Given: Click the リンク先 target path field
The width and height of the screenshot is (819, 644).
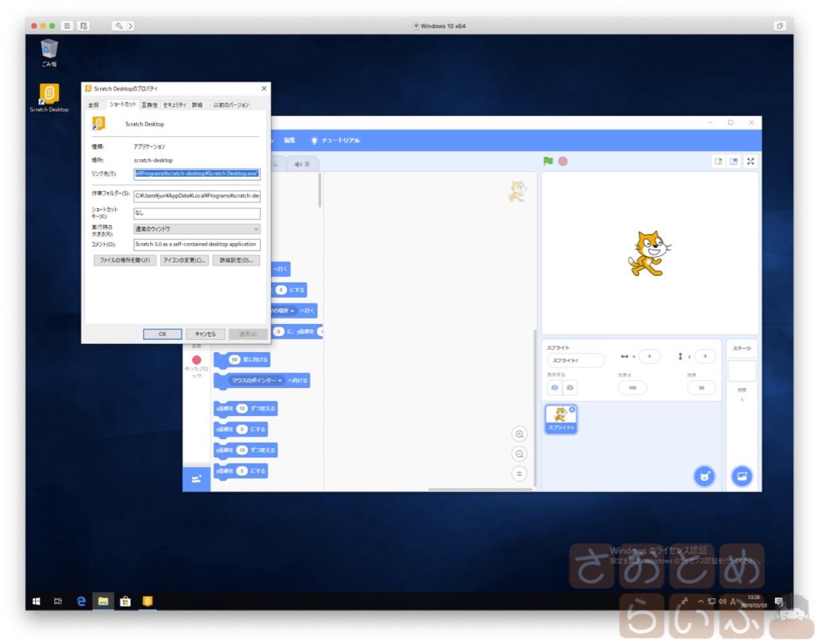Looking at the screenshot, I should [x=197, y=174].
